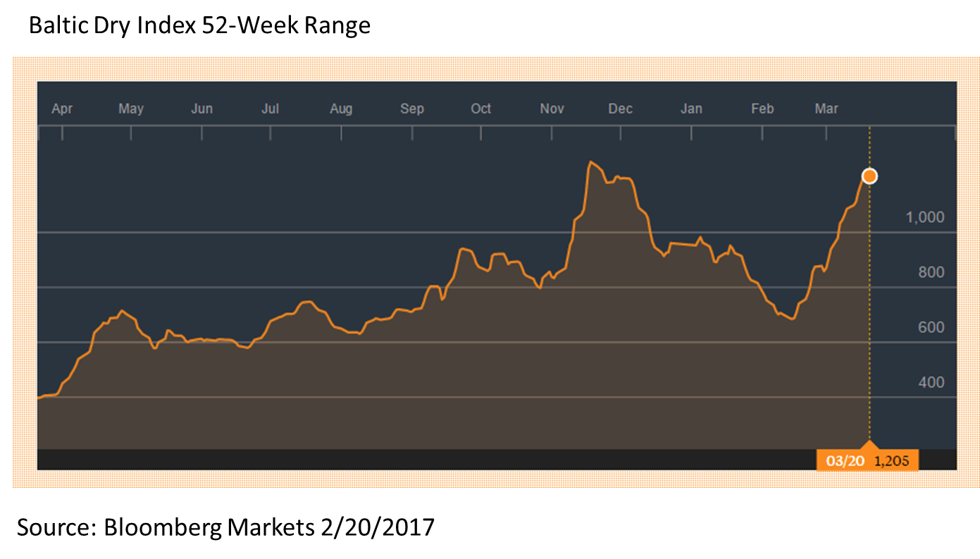Click the Jul axis label
Viewport: 980px width, 559px height.
coord(271,109)
